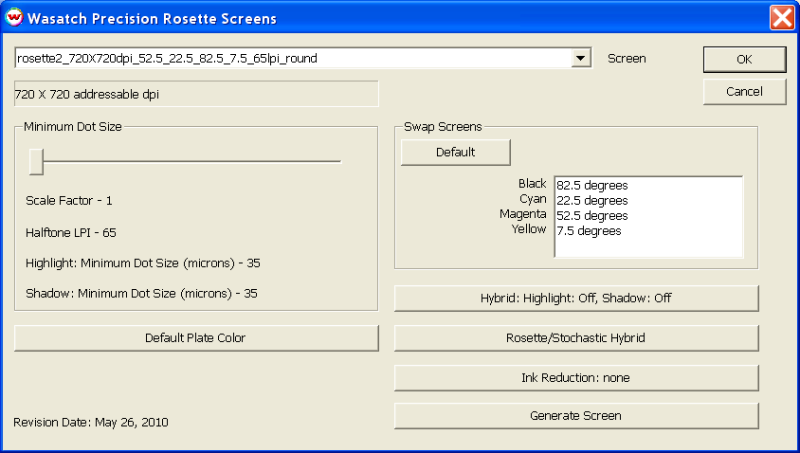This screenshot has width=800, height=453.
Task: Click the Yellow channel label
Action: coord(529,229)
